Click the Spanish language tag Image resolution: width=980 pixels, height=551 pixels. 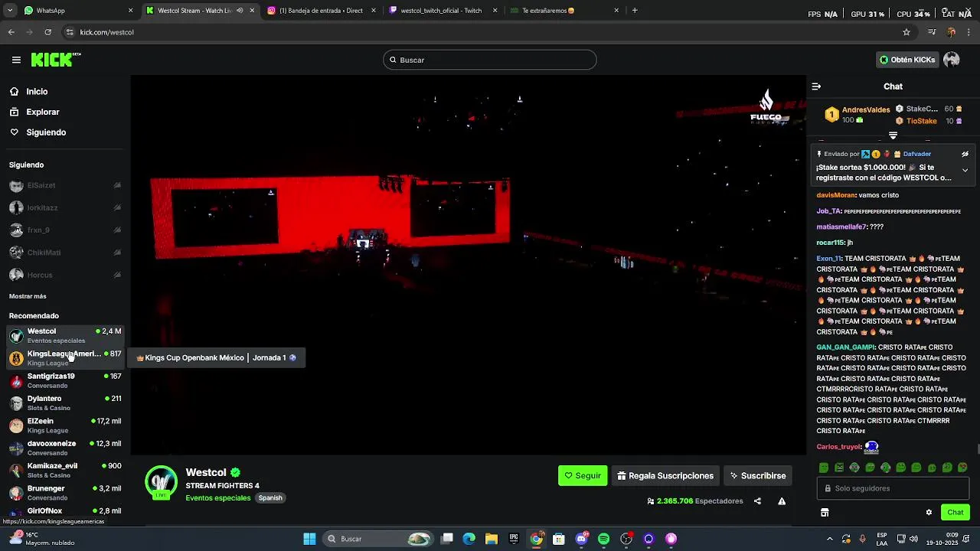[270, 497]
